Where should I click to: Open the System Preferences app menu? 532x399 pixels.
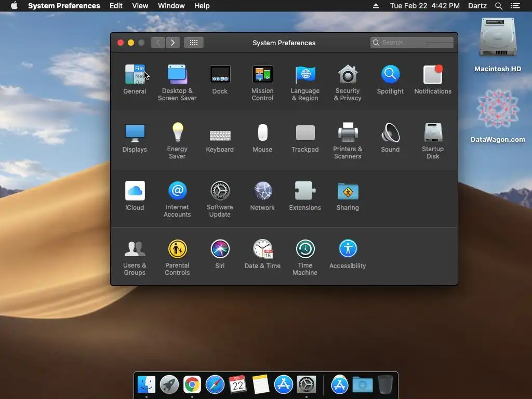(x=64, y=6)
